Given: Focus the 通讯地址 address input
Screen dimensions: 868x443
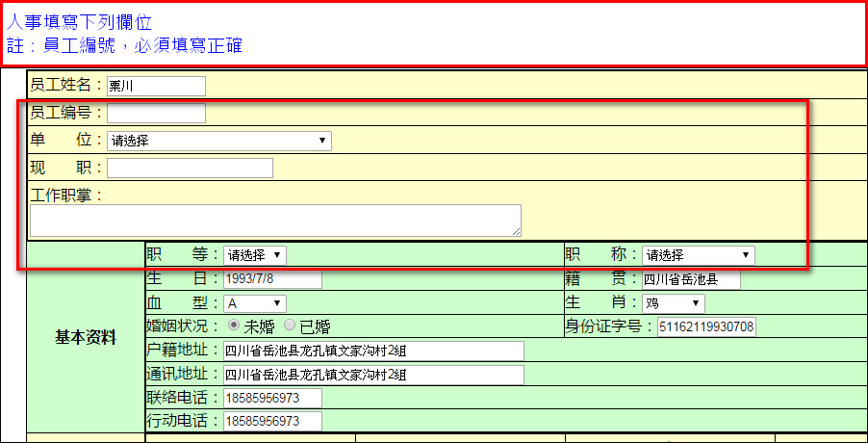Looking at the screenshot, I should [373, 374].
